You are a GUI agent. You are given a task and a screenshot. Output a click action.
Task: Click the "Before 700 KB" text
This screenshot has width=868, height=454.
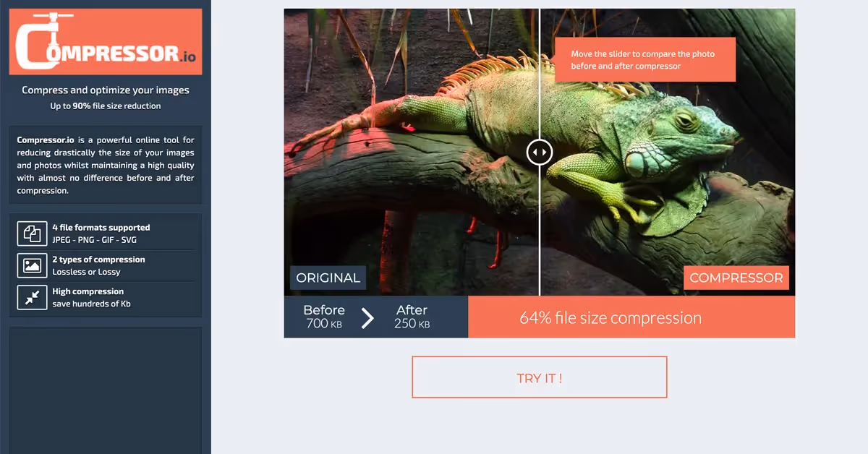click(x=324, y=317)
